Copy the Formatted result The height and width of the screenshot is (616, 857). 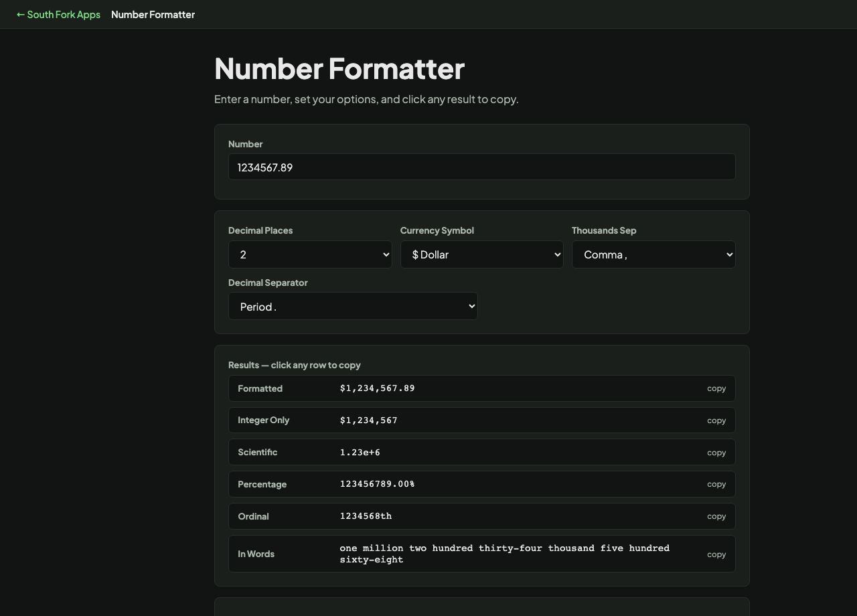pyautogui.click(x=716, y=388)
